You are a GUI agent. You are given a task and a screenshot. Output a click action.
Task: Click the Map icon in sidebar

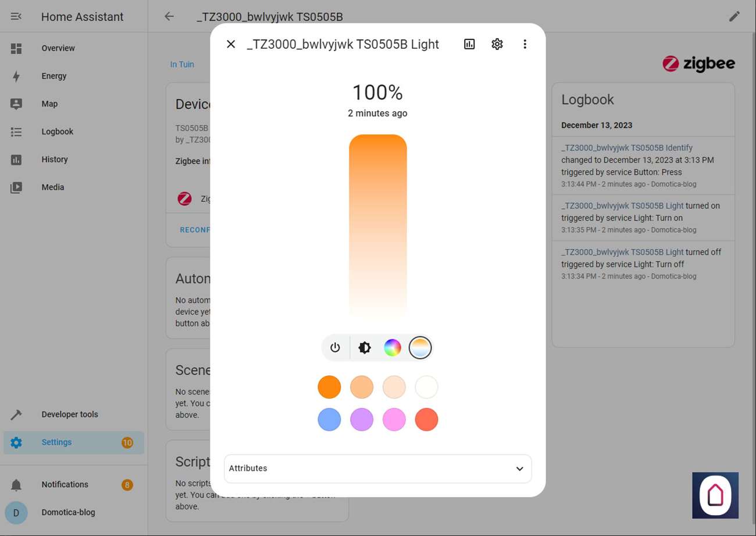coord(16,104)
